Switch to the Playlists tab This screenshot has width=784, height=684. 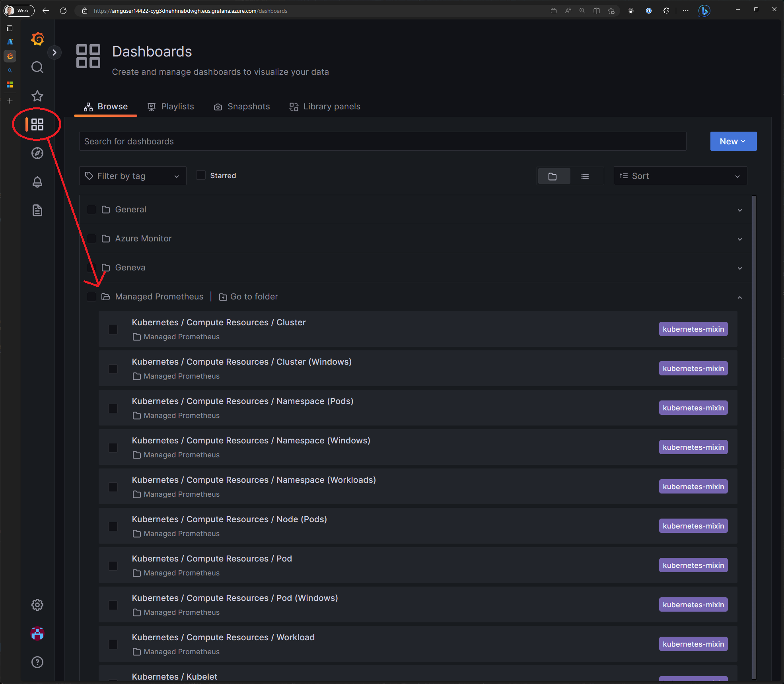tap(171, 107)
